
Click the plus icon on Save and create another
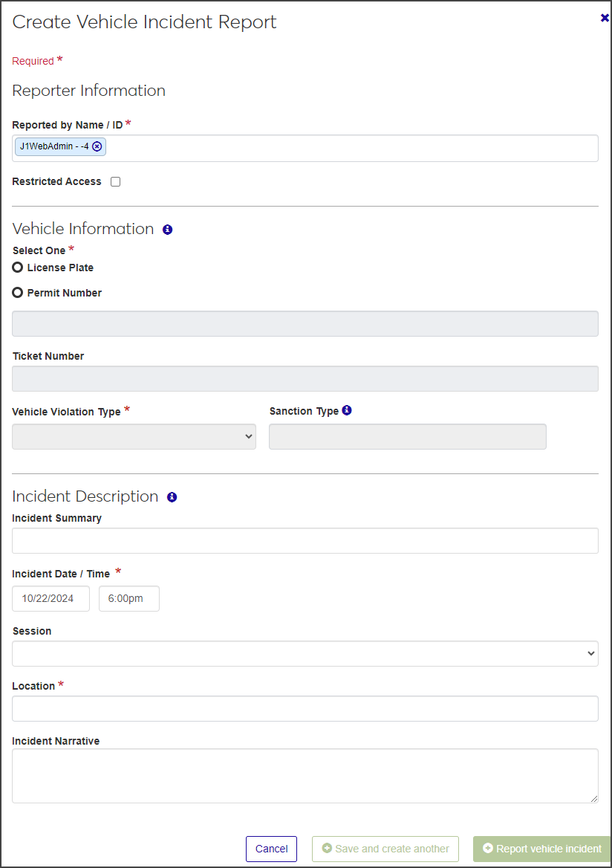(327, 848)
